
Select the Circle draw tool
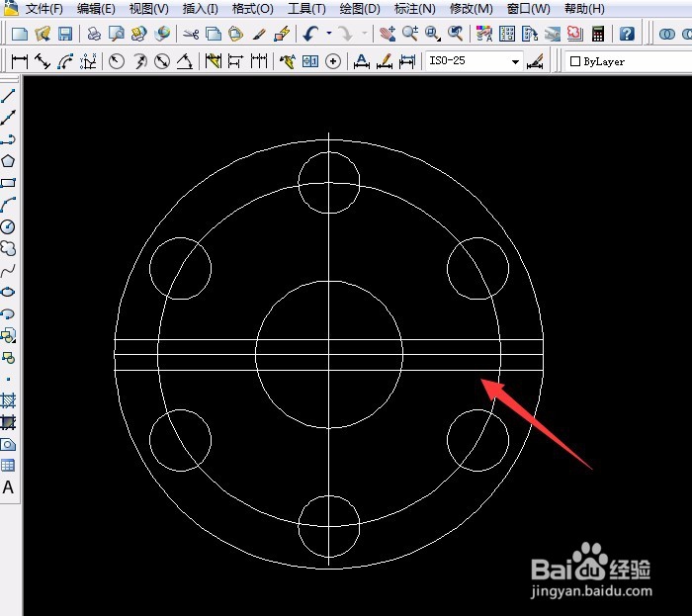(x=8, y=226)
